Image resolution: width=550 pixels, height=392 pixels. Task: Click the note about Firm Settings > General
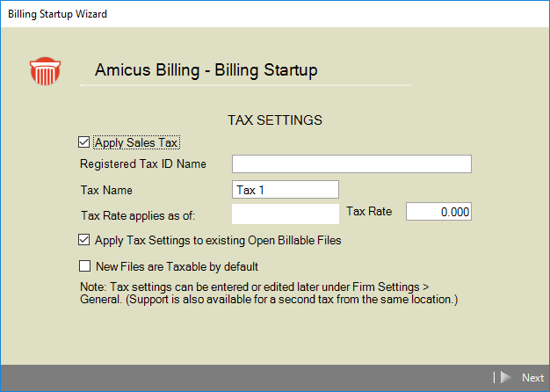pos(269,293)
